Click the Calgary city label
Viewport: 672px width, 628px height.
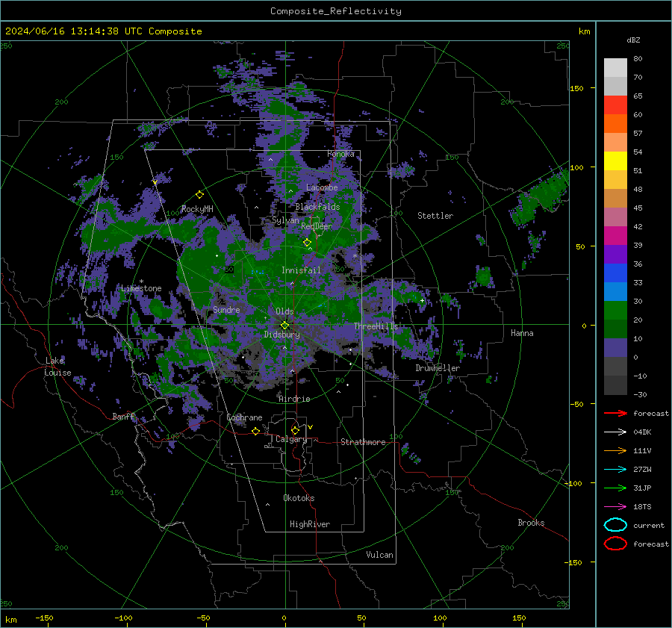click(291, 439)
